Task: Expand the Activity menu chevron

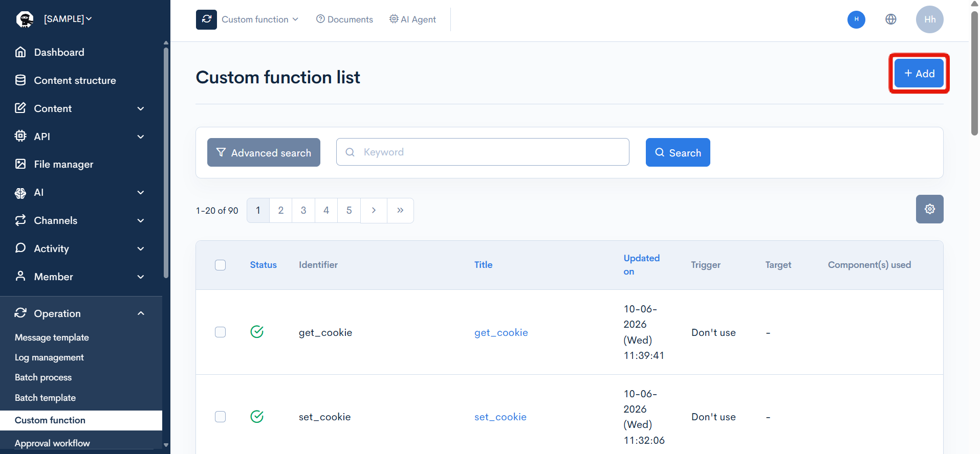Action: click(x=141, y=248)
